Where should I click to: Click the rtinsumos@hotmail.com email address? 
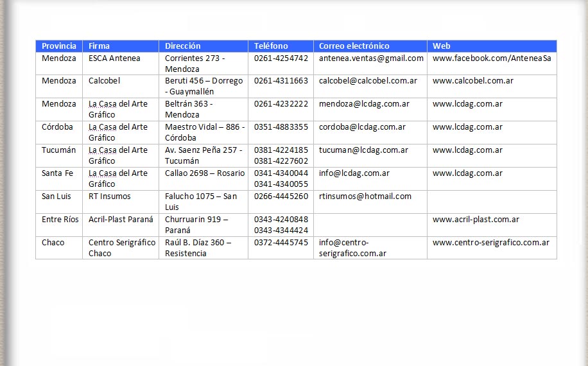365,196
